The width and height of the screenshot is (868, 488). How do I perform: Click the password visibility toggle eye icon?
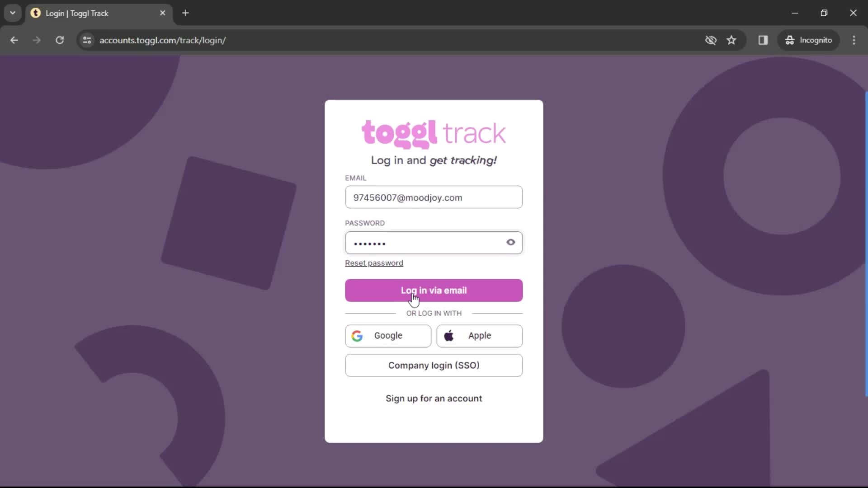[510, 243]
